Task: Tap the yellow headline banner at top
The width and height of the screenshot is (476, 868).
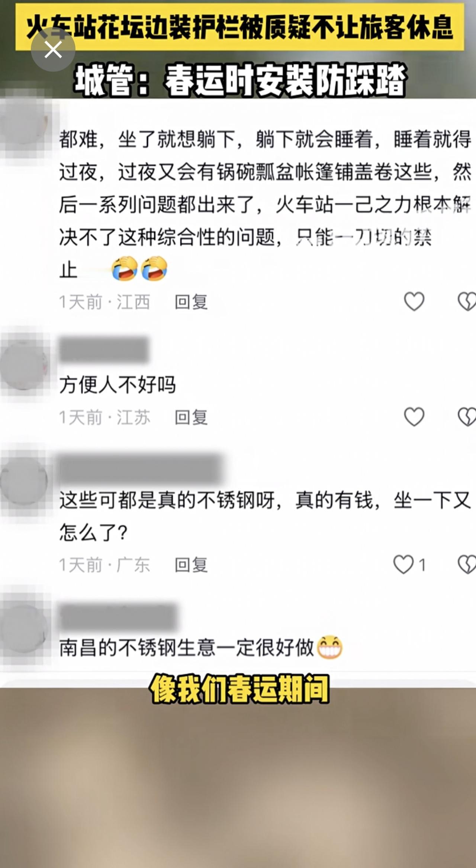Action: pos(240,27)
